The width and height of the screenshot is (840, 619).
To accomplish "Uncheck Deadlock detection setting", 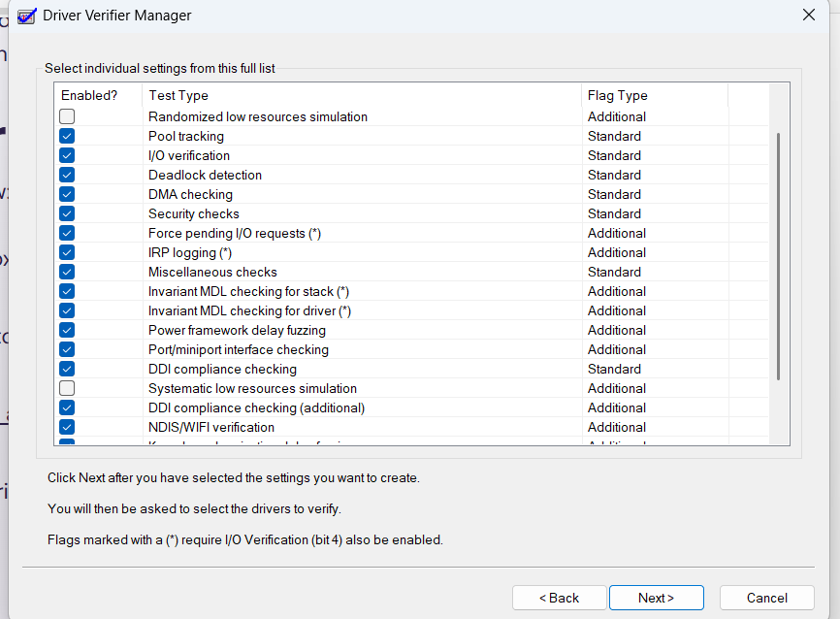I will point(67,175).
